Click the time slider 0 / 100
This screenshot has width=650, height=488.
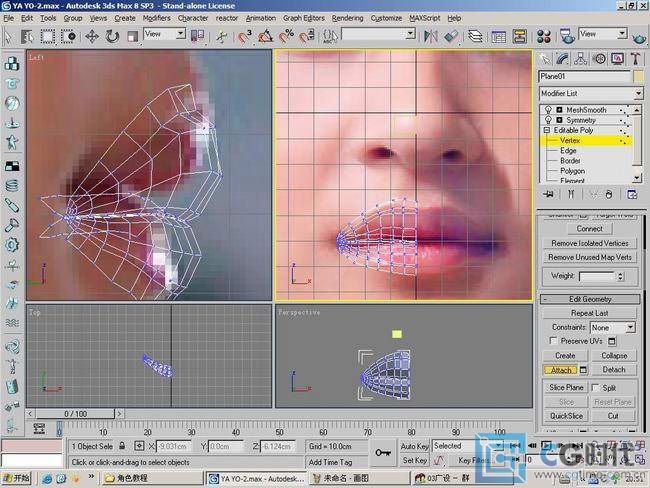click(75, 414)
